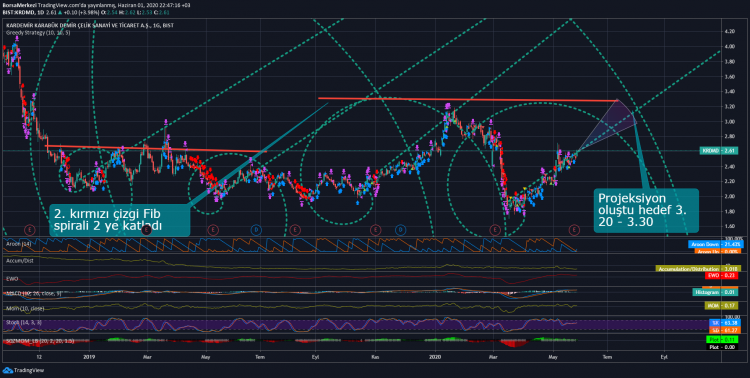Click the TradingView logo icon

click(x=7, y=370)
